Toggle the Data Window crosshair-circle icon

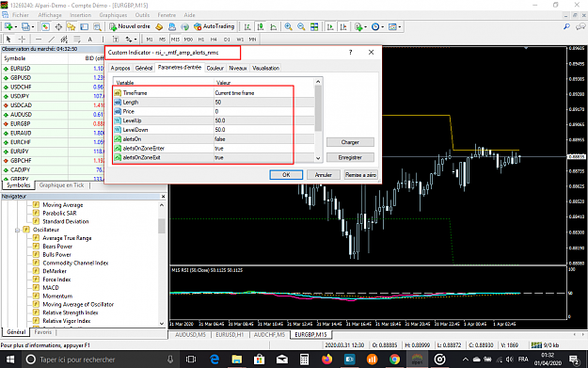pyautogui.click(x=58, y=26)
